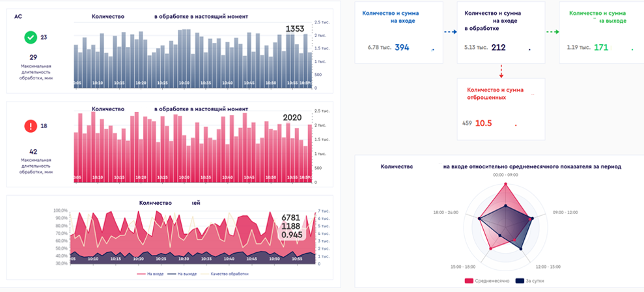This screenshot has height=292, width=644.
Task: Click the 1353 value label on blue chart
Action: 295,29
